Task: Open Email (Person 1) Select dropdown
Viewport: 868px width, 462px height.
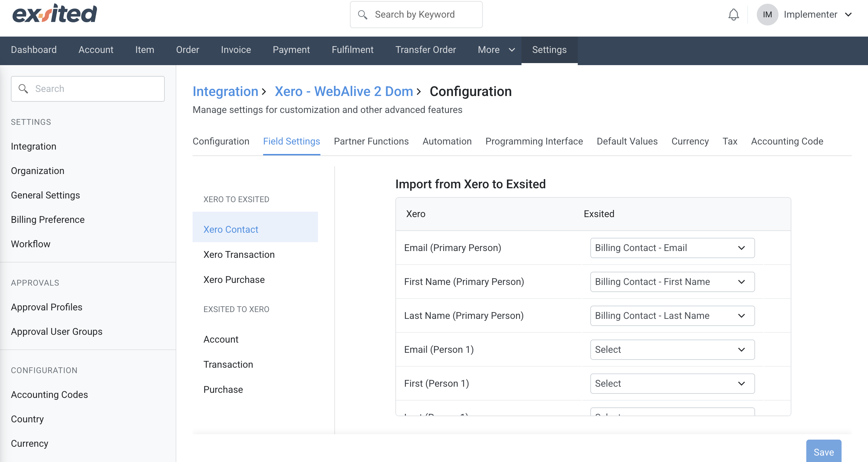Action: tap(672, 350)
